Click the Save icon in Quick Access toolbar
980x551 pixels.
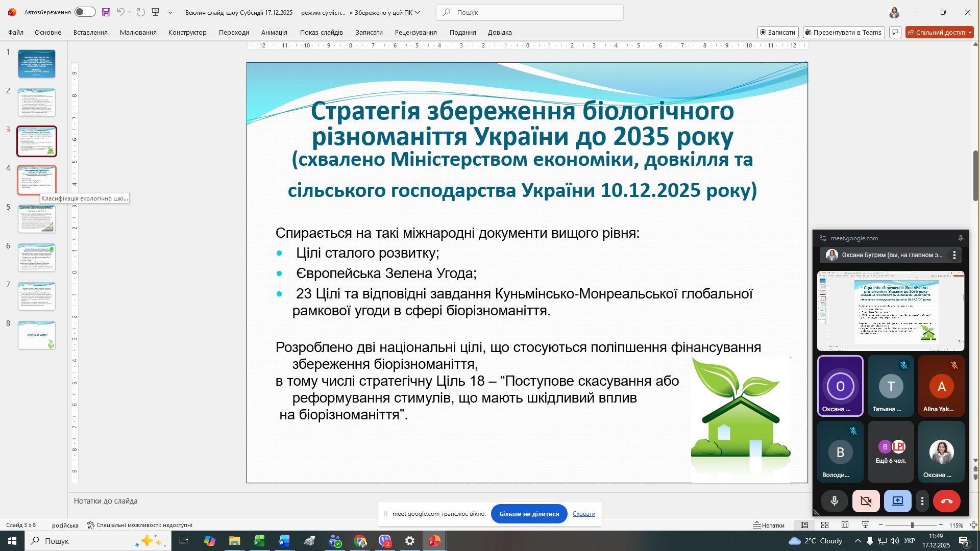coord(106,12)
